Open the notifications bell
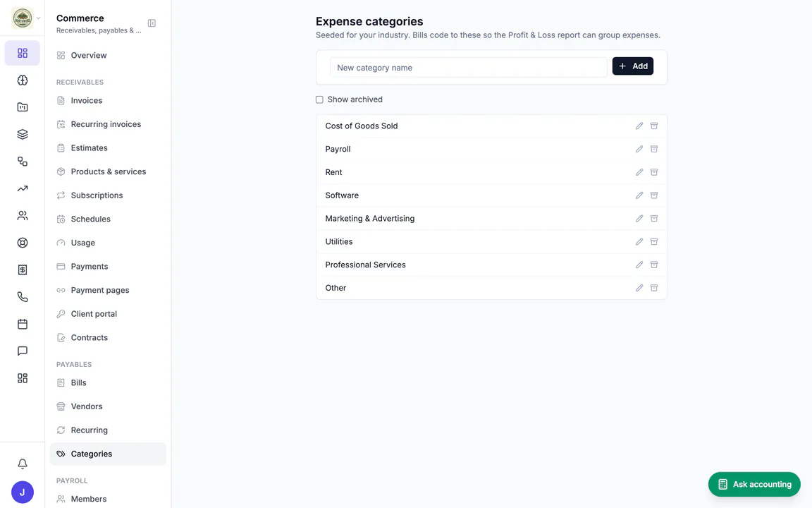Image resolution: width=812 pixels, height=508 pixels. coord(23,464)
